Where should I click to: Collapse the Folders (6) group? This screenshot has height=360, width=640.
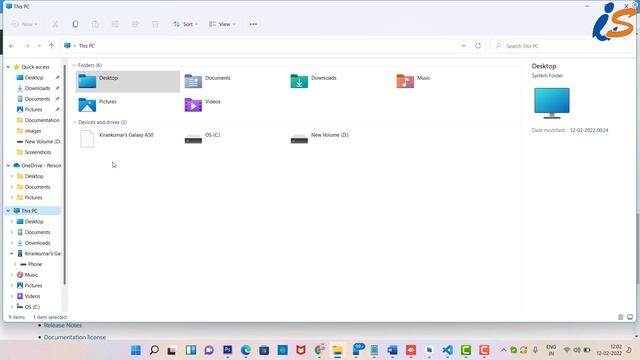[x=74, y=65]
